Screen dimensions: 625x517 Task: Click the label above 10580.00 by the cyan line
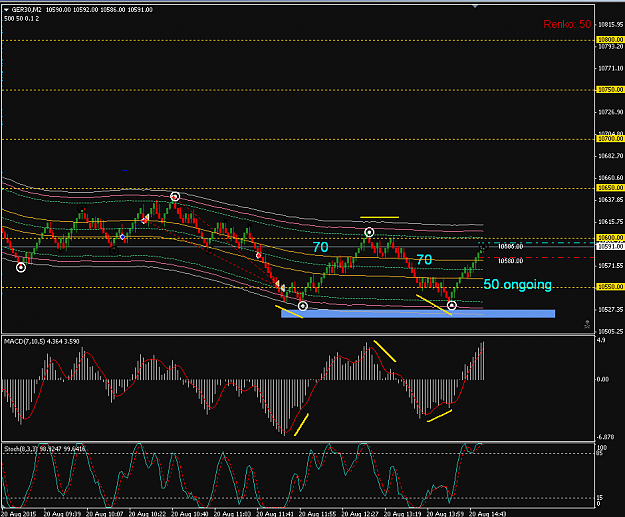511,247
